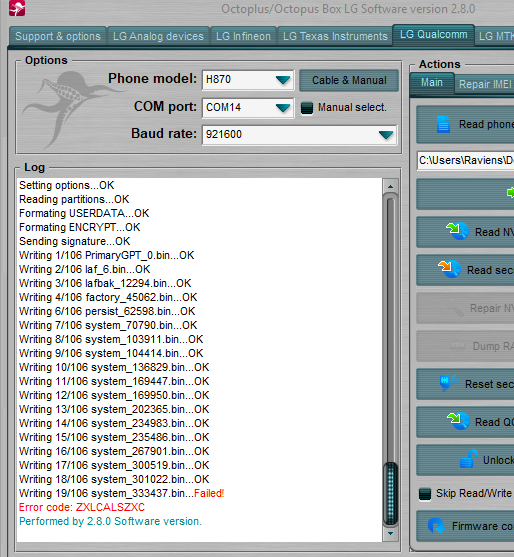Screen dimensions: 514x557
Task: Open the COM port dropdown
Action: [x=283, y=108]
